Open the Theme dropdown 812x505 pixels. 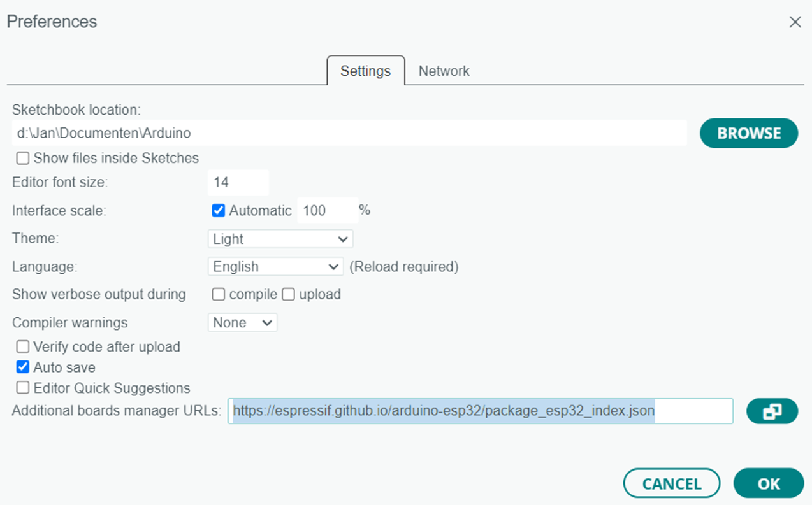pyautogui.click(x=279, y=239)
